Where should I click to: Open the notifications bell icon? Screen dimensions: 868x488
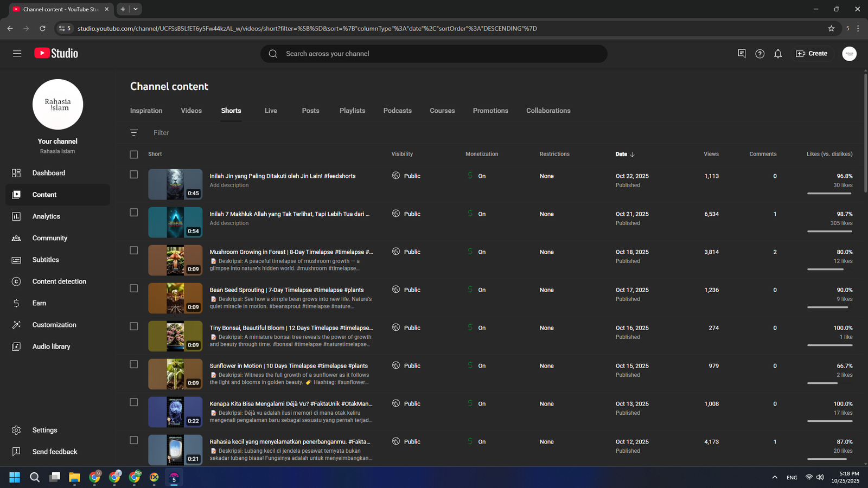pos(778,54)
